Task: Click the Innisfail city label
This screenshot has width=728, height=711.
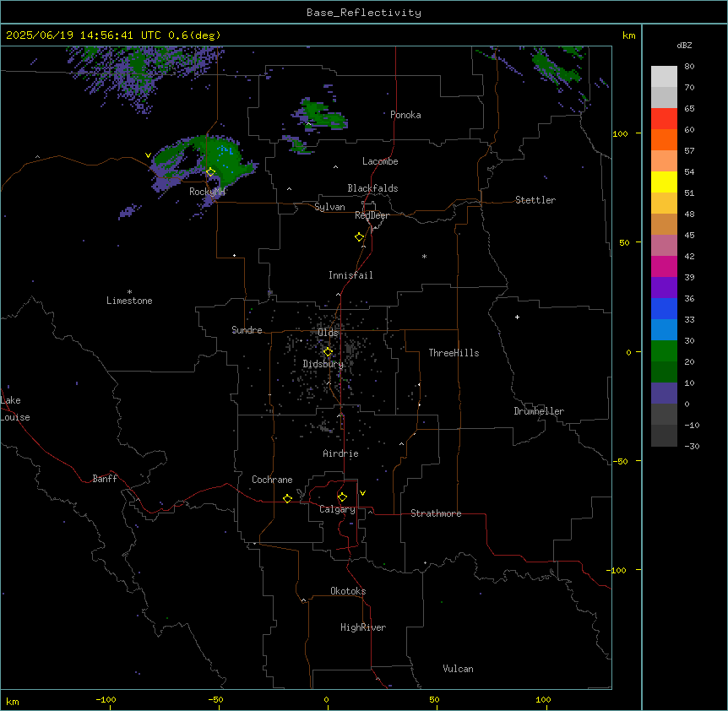Action: coord(350,275)
